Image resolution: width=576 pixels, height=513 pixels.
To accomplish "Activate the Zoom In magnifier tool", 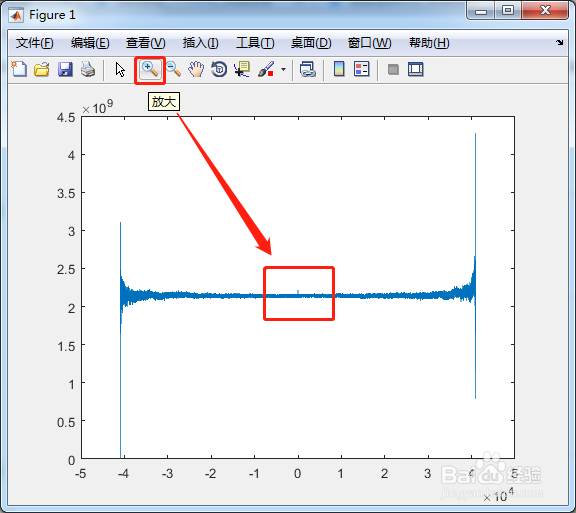I will coord(150,69).
